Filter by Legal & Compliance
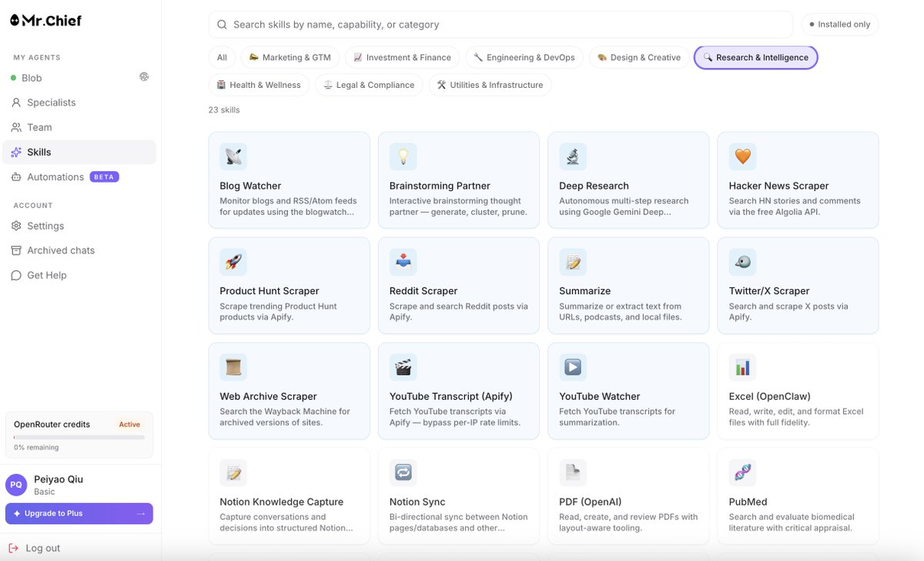The image size is (924, 561). [369, 85]
